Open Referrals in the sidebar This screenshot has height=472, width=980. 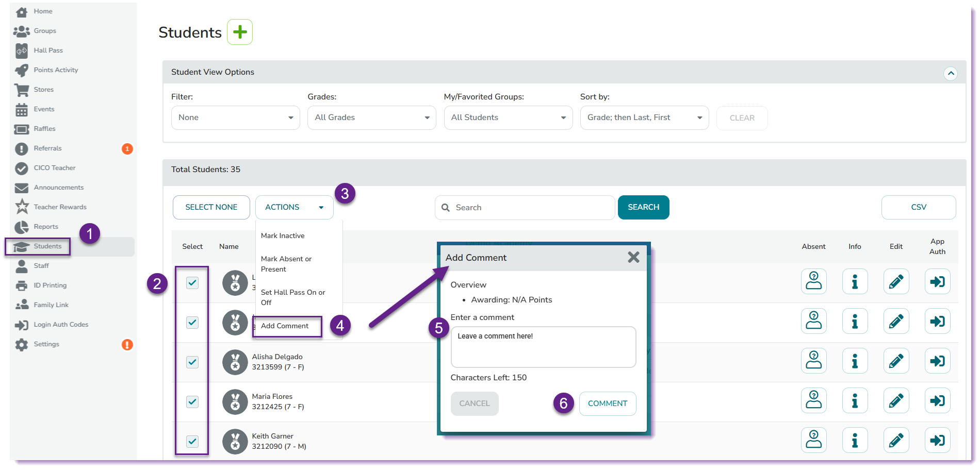coord(47,148)
